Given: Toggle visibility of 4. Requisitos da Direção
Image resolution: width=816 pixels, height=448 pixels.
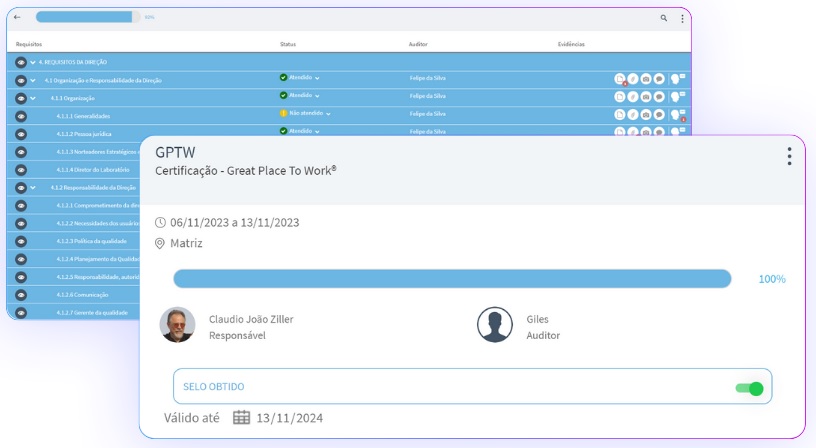Looking at the screenshot, I should [21, 62].
